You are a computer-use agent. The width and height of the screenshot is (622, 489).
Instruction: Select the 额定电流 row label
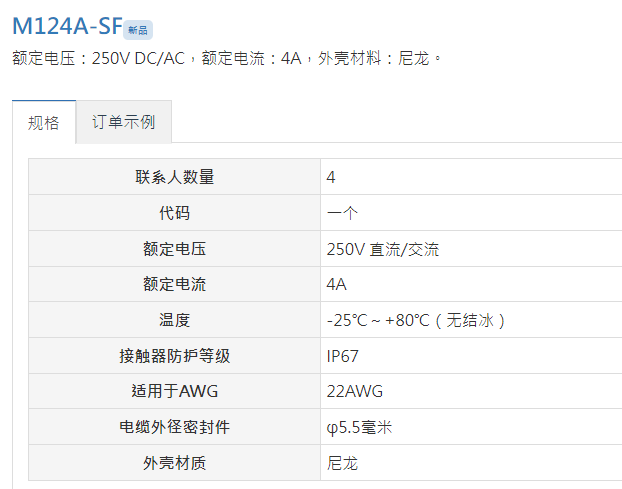pyautogui.click(x=175, y=284)
